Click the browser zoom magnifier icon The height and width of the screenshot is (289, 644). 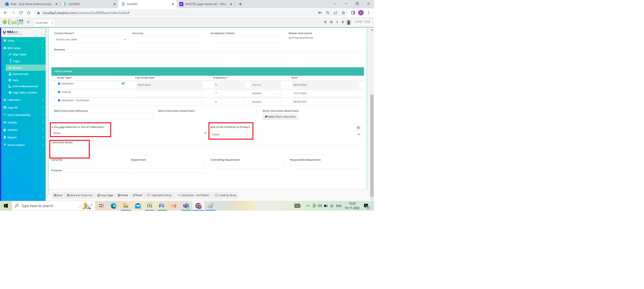328,13
